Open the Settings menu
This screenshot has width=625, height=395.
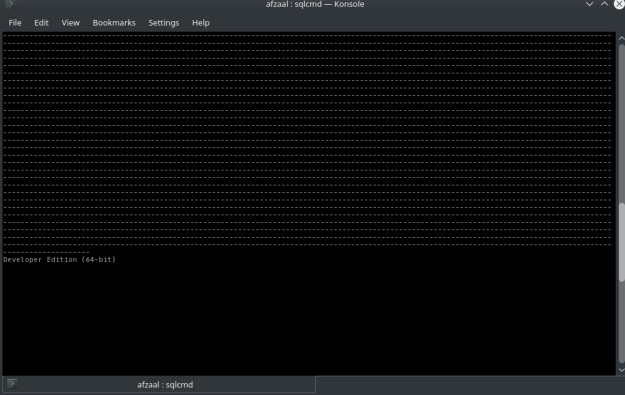(x=163, y=23)
